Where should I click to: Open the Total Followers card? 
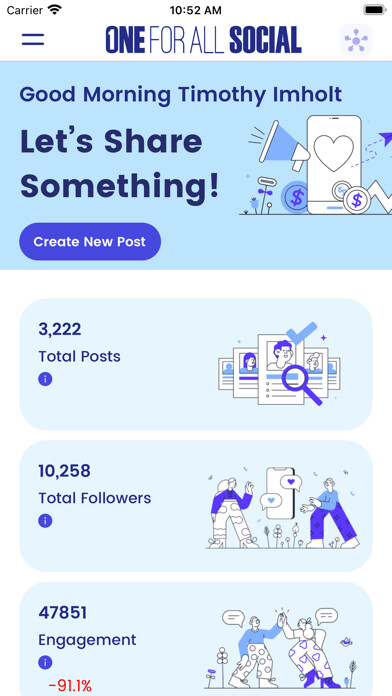pyautogui.click(x=196, y=506)
